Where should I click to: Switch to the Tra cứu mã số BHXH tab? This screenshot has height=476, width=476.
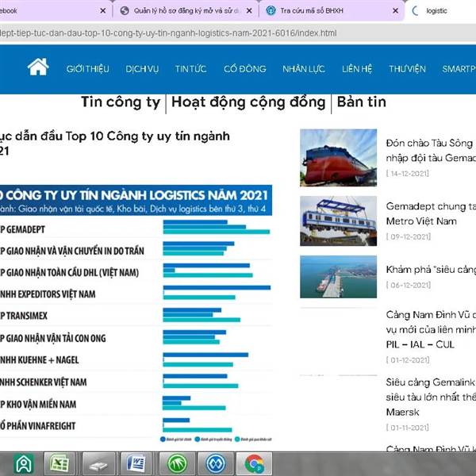coord(331,10)
